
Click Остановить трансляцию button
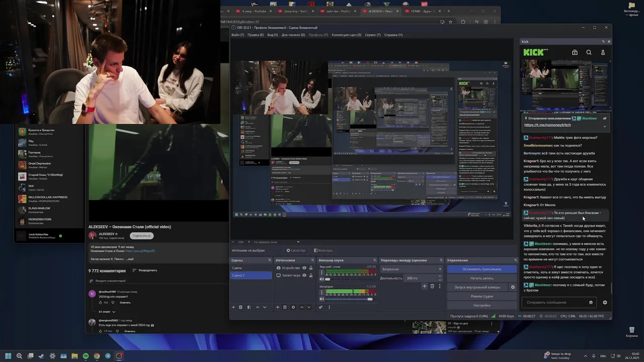coord(482,269)
